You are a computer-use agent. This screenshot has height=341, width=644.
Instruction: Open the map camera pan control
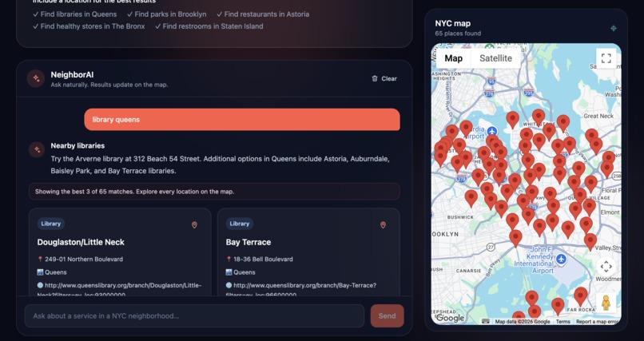click(606, 266)
